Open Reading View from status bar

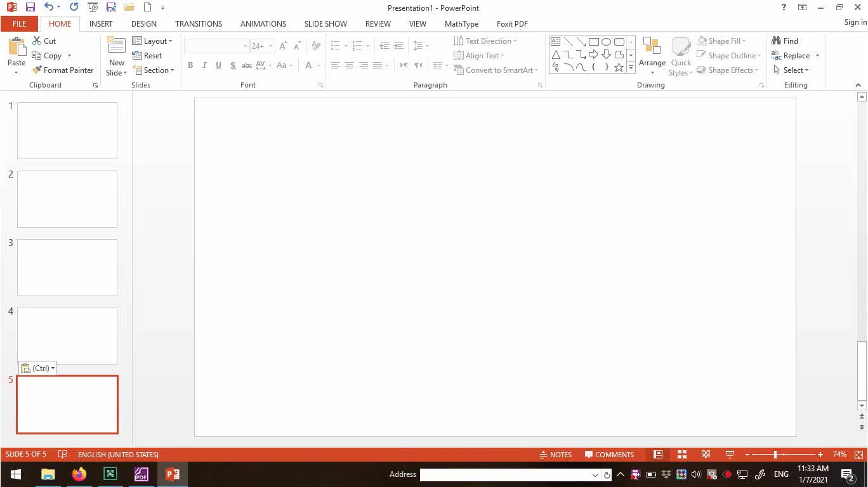tap(706, 455)
